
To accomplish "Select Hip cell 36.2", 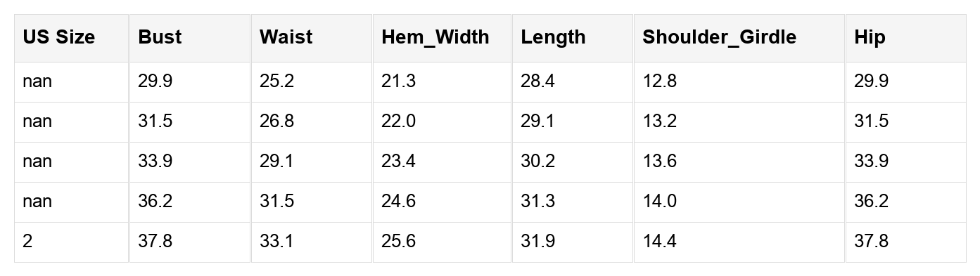I will [906, 202].
